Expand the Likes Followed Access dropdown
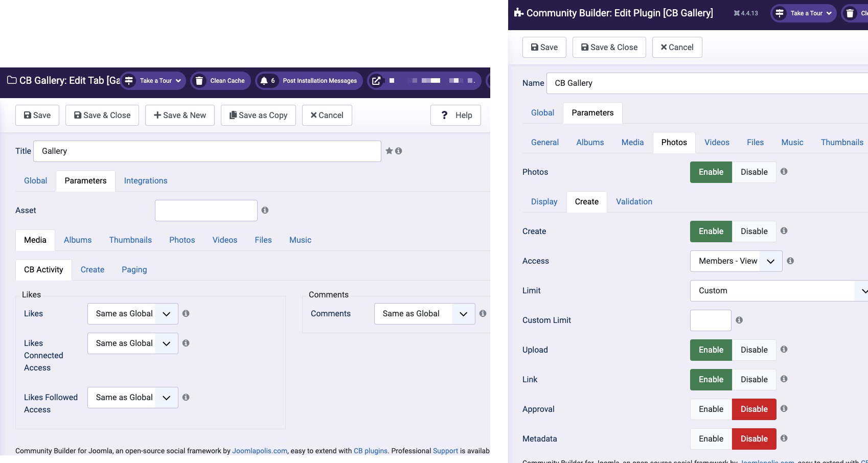This screenshot has height=463, width=868. [x=132, y=398]
